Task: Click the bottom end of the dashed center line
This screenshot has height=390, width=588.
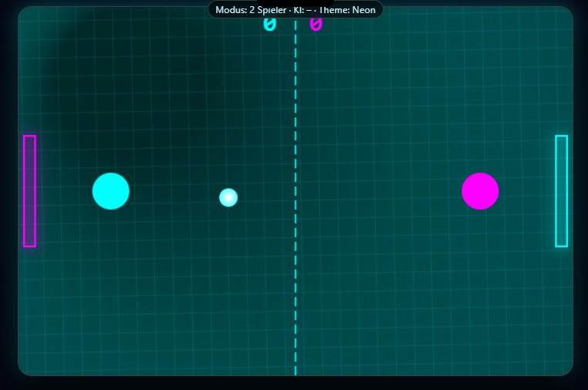Action: tap(295, 370)
